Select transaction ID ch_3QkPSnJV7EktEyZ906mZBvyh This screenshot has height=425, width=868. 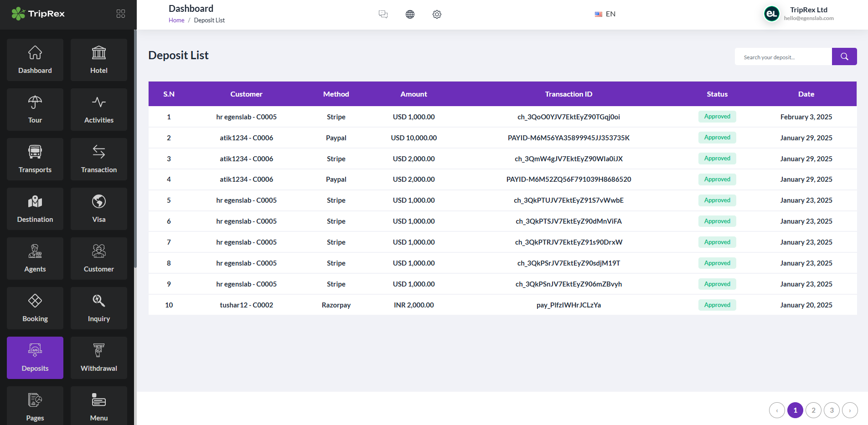coord(568,284)
